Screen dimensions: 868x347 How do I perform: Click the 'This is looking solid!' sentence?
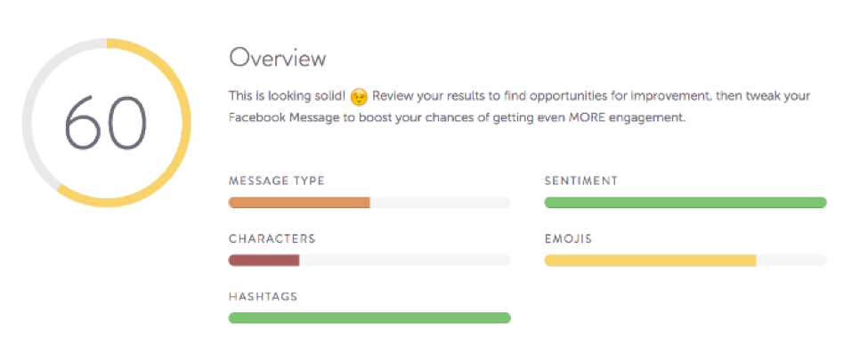[288, 96]
